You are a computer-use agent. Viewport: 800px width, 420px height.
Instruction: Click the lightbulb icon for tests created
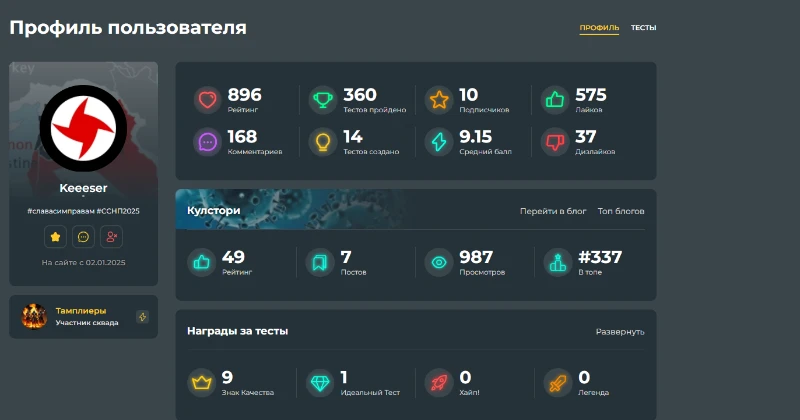(x=322, y=142)
